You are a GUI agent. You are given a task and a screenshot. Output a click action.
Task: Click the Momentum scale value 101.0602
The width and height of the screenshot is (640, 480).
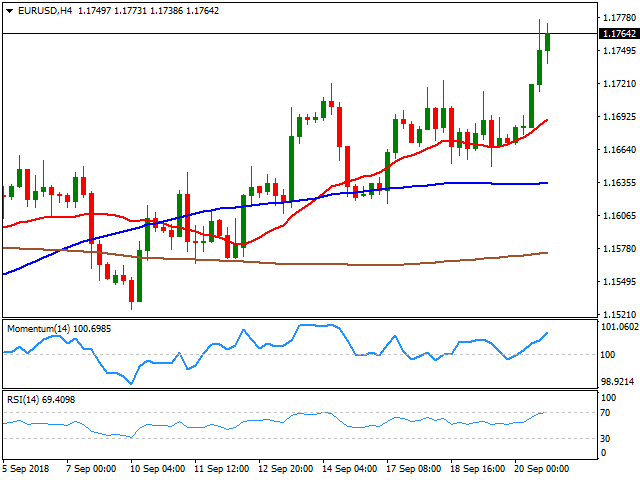point(620,327)
